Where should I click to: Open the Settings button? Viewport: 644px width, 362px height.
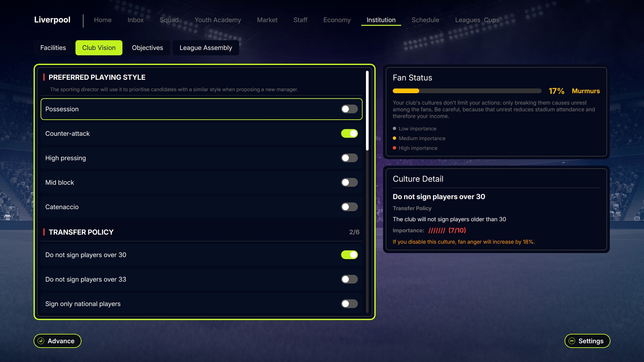[x=587, y=341]
